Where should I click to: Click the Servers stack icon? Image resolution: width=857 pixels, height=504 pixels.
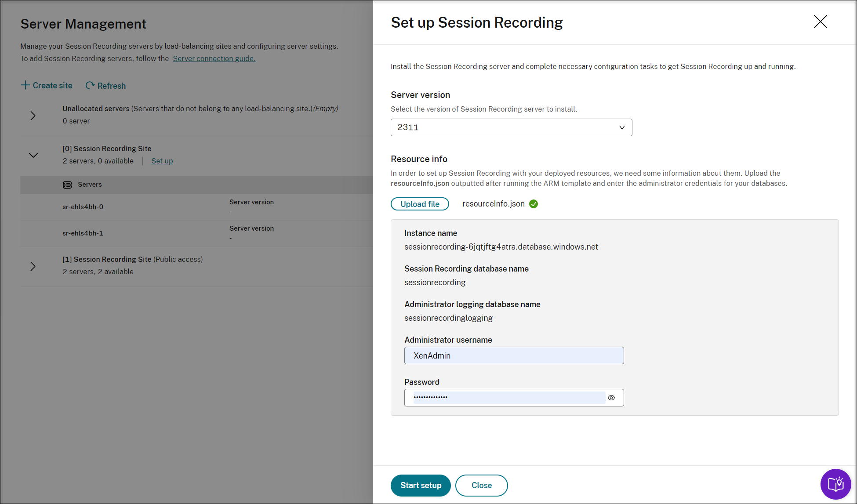pyautogui.click(x=67, y=185)
